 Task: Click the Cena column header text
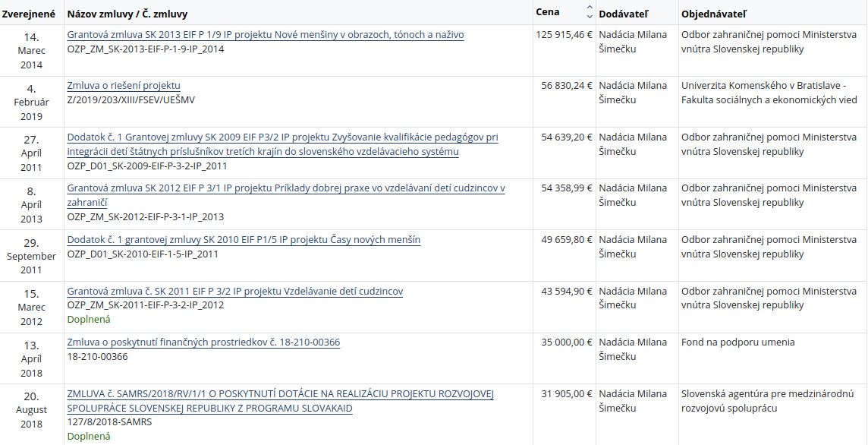click(x=548, y=12)
